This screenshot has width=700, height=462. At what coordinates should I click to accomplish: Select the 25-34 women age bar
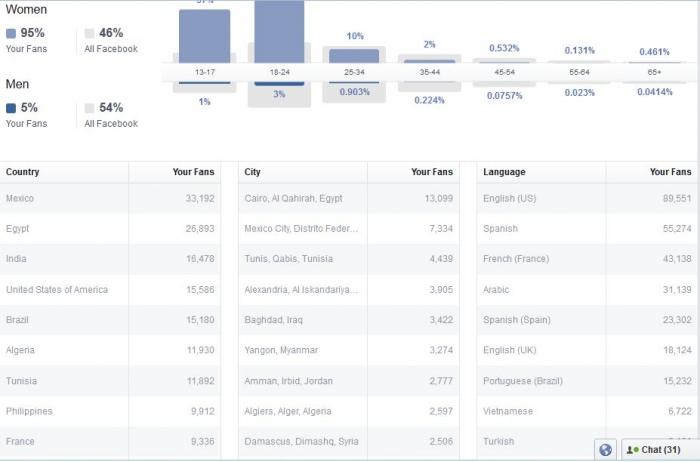pos(354,56)
